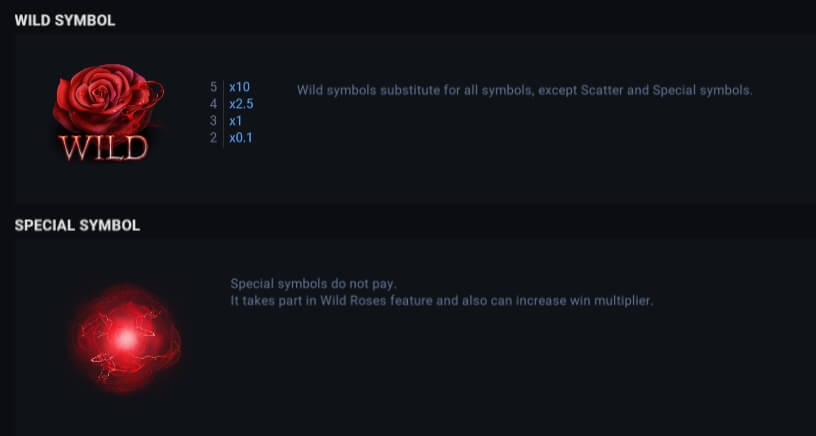Click the number 3 in the paytable

coord(213,121)
